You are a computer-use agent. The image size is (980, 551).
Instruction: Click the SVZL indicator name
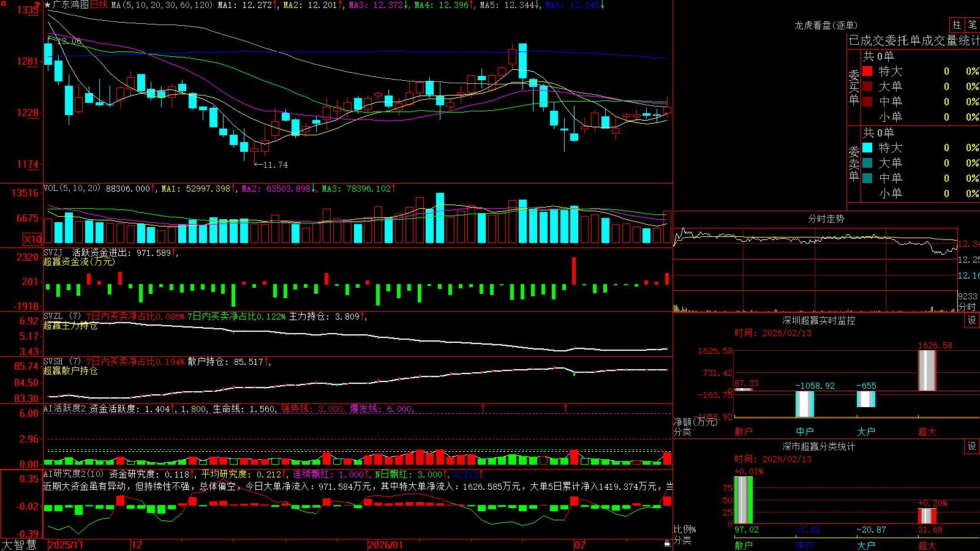pyautogui.click(x=53, y=317)
